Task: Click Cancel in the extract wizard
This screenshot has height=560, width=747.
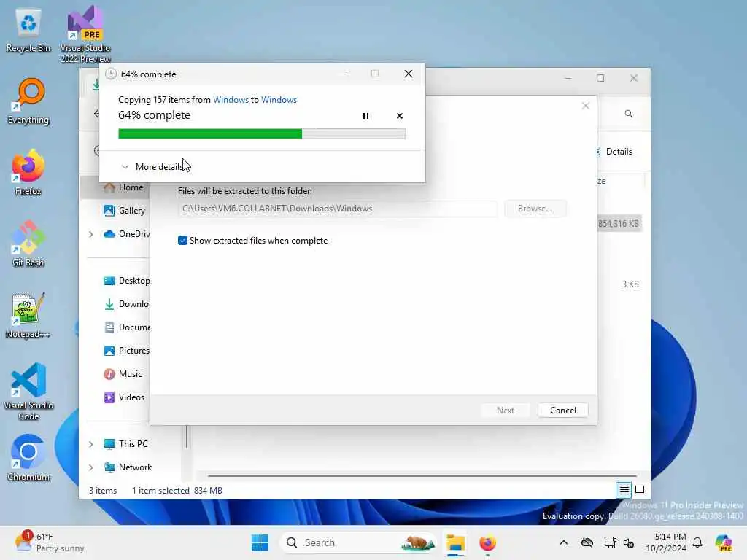Action: (x=562, y=411)
